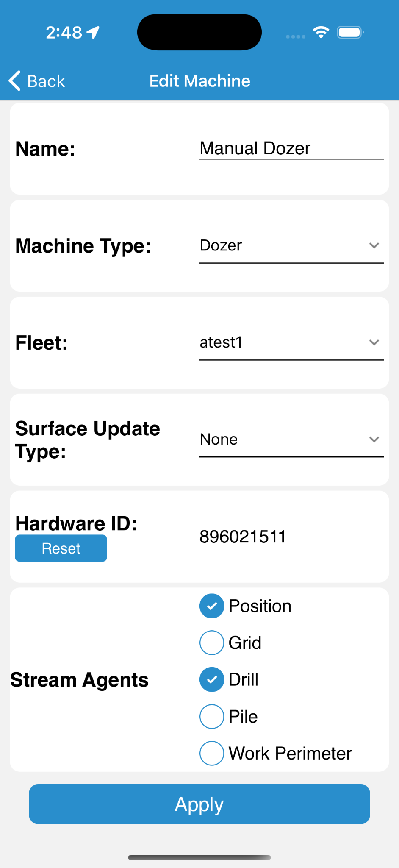Image resolution: width=399 pixels, height=868 pixels.
Task: Click the Surface Update Type chevron
Action: click(x=374, y=440)
